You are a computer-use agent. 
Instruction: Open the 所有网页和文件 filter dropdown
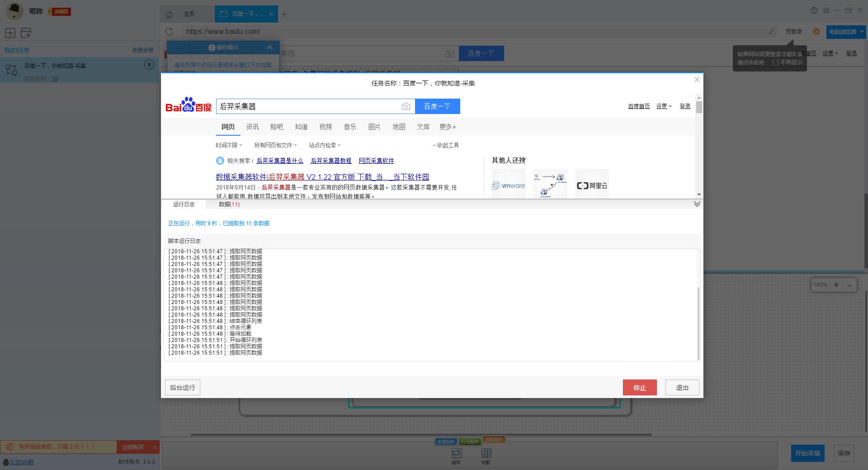click(x=275, y=145)
